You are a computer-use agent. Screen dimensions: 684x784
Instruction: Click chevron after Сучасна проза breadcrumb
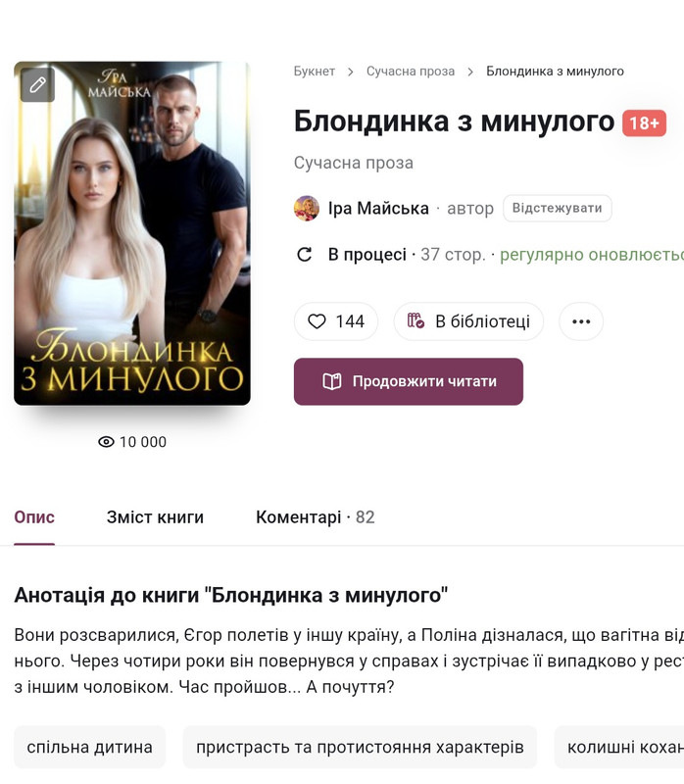click(x=470, y=72)
